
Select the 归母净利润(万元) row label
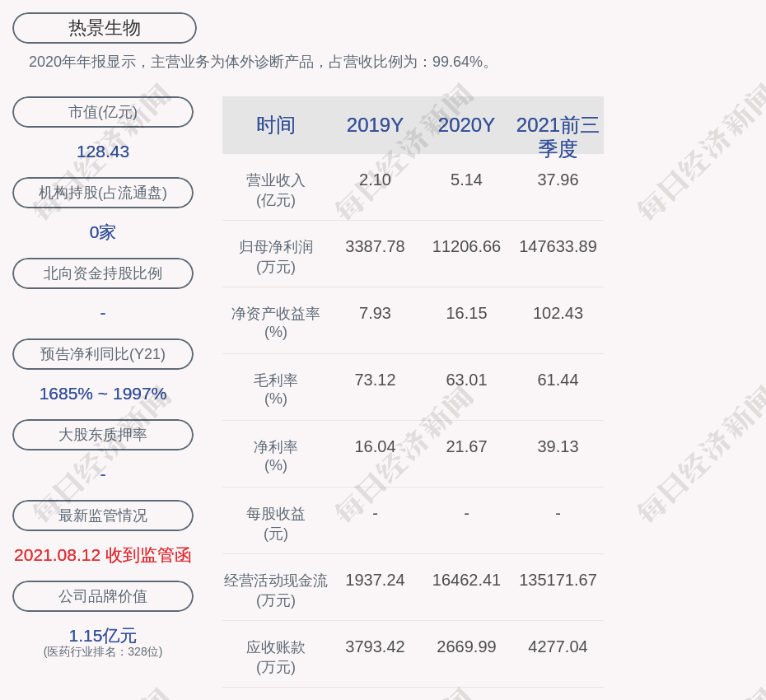pos(276,257)
